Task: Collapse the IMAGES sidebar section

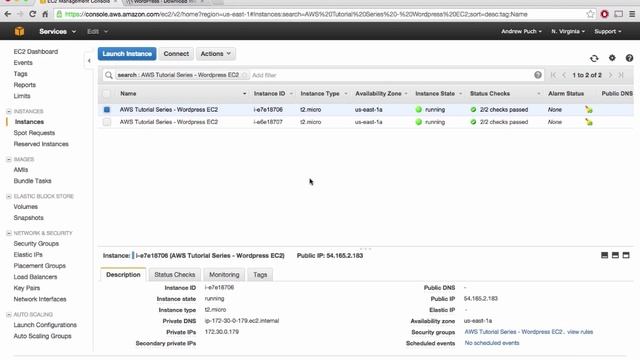Action: 9,159
